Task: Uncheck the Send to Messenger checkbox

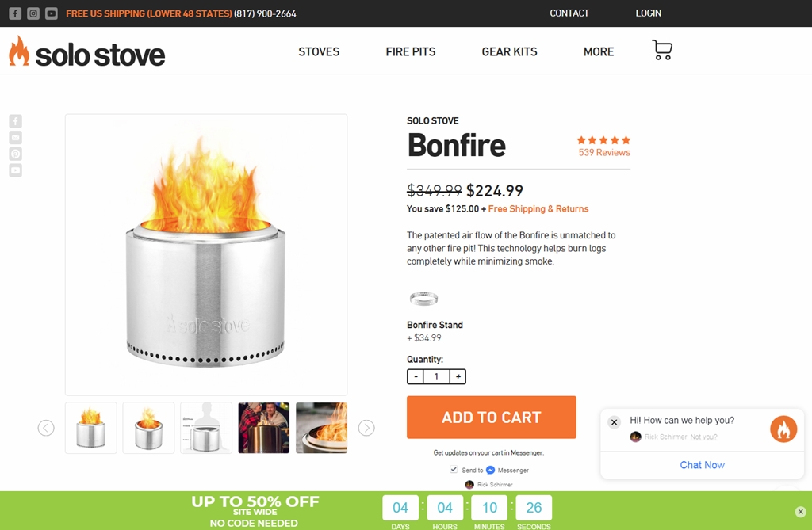Action: pos(454,470)
